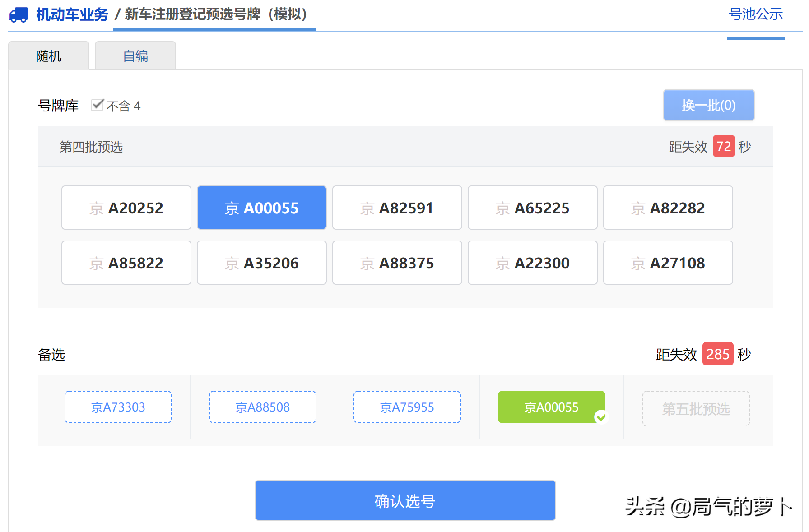This screenshot has height=532, width=809.
Task: Choose backup plate 京A73303
Action: tap(118, 407)
